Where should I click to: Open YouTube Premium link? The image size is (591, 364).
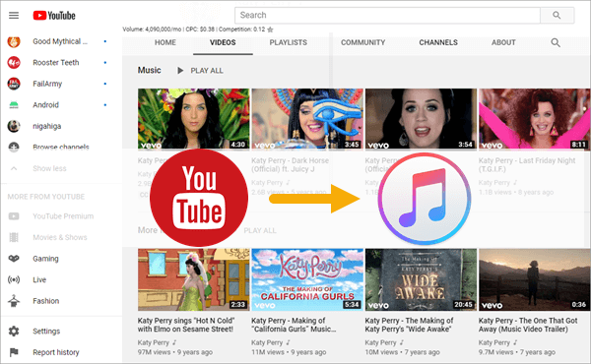point(63,216)
